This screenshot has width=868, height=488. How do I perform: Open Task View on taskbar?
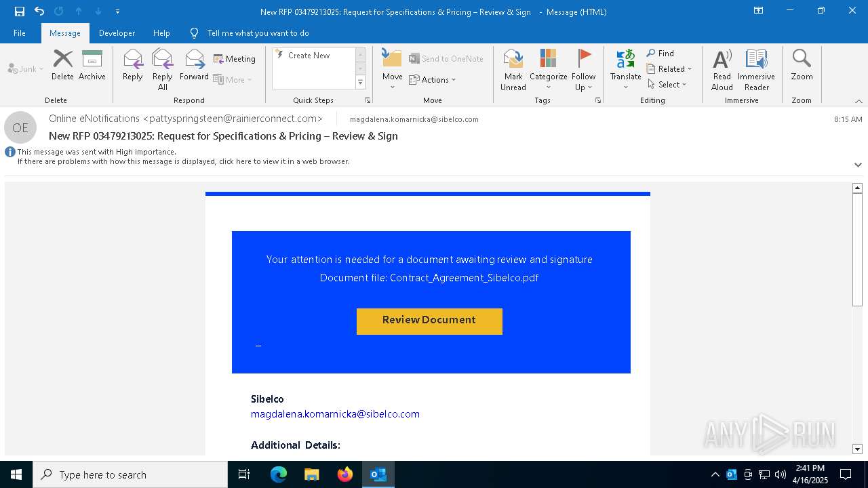point(244,474)
